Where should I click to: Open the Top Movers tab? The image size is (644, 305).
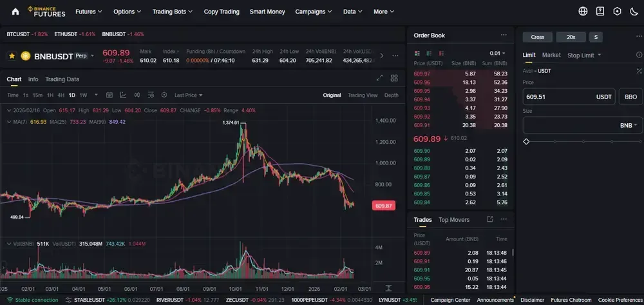click(x=454, y=219)
